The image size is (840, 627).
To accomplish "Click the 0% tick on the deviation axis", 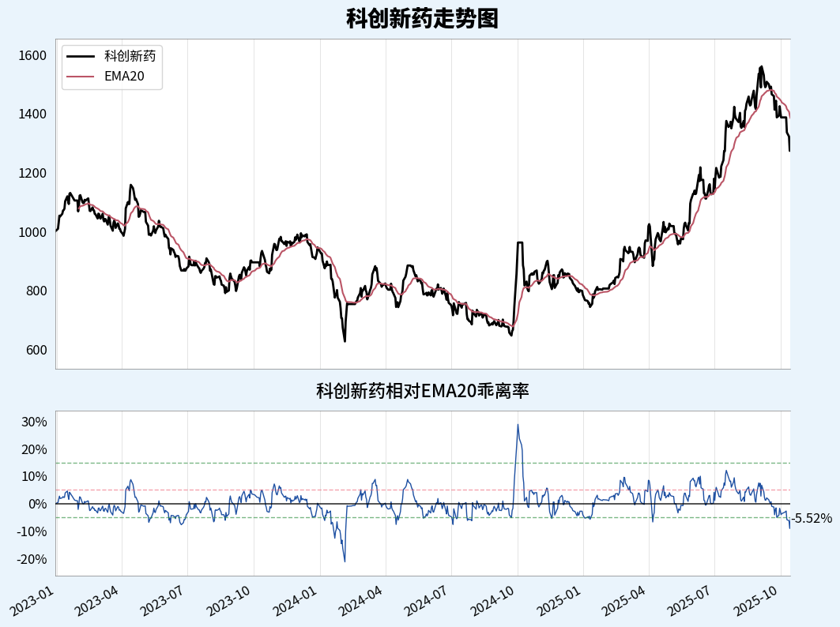I will tap(37, 504).
